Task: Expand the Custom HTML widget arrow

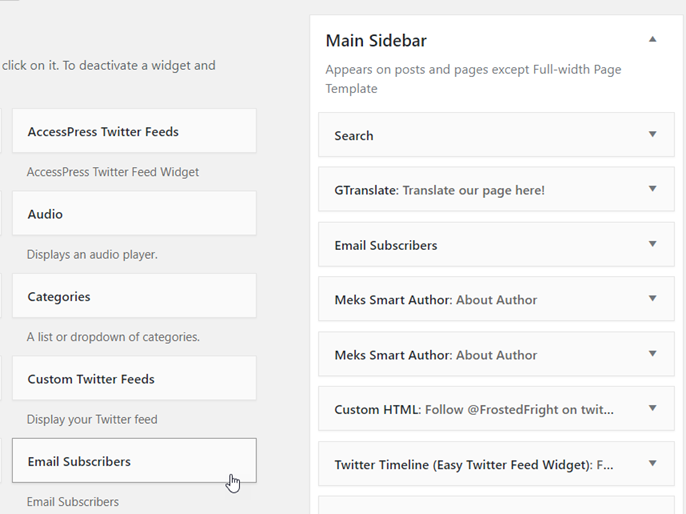Action: click(x=652, y=409)
